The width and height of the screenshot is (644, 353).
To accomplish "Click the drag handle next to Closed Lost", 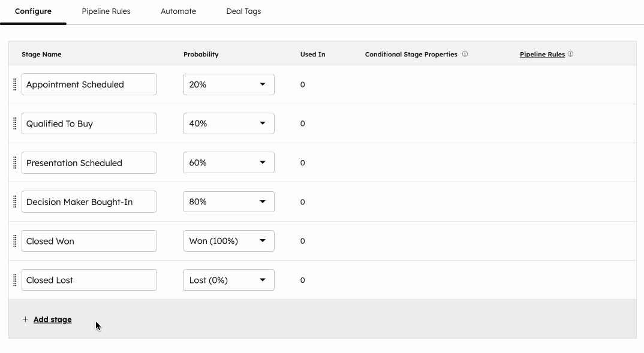I will coord(14,279).
